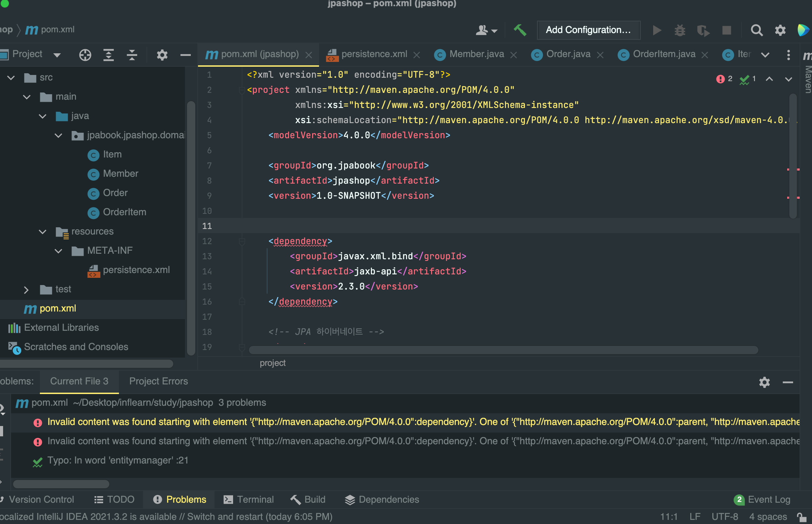Expand all in Project panel
Viewport: 812px width, 524px height.
pyautogui.click(x=108, y=55)
